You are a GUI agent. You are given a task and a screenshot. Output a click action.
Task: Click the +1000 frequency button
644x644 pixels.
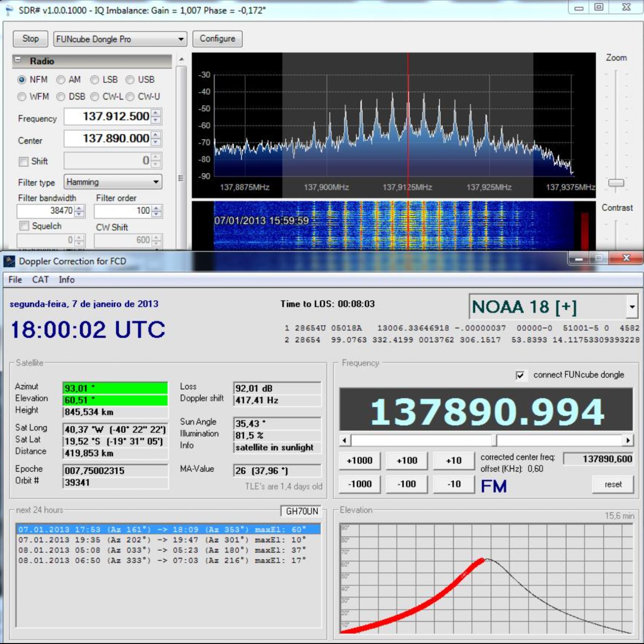[x=359, y=460]
